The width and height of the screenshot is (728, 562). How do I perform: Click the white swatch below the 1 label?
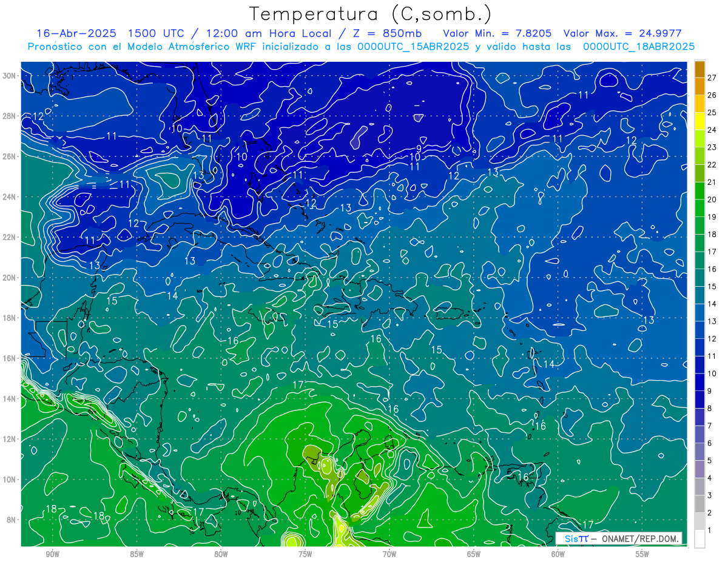(x=699, y=539)
